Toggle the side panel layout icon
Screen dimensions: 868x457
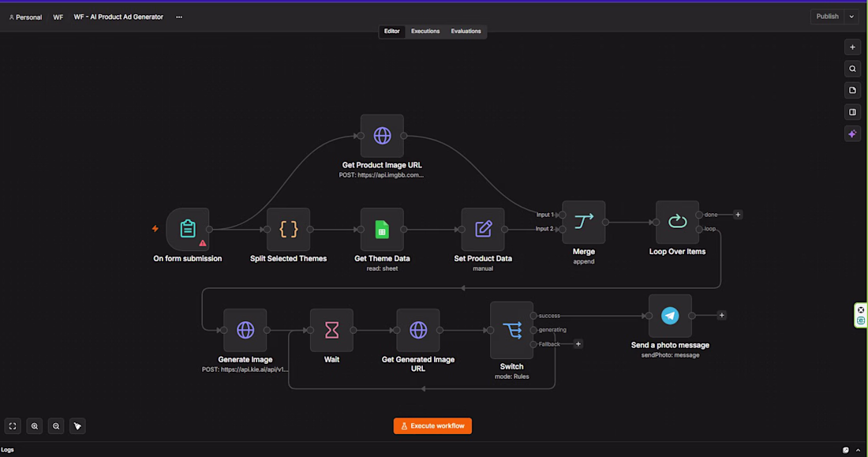[852, 112]
